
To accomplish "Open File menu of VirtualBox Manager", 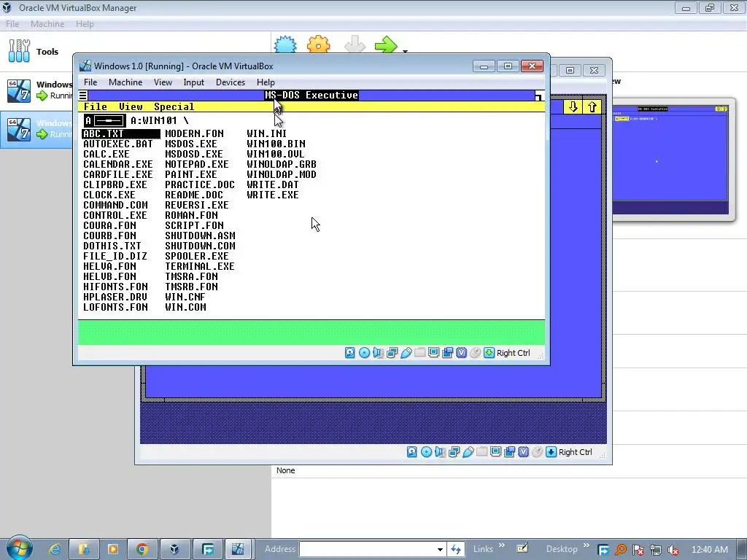I will click(12, 24).
